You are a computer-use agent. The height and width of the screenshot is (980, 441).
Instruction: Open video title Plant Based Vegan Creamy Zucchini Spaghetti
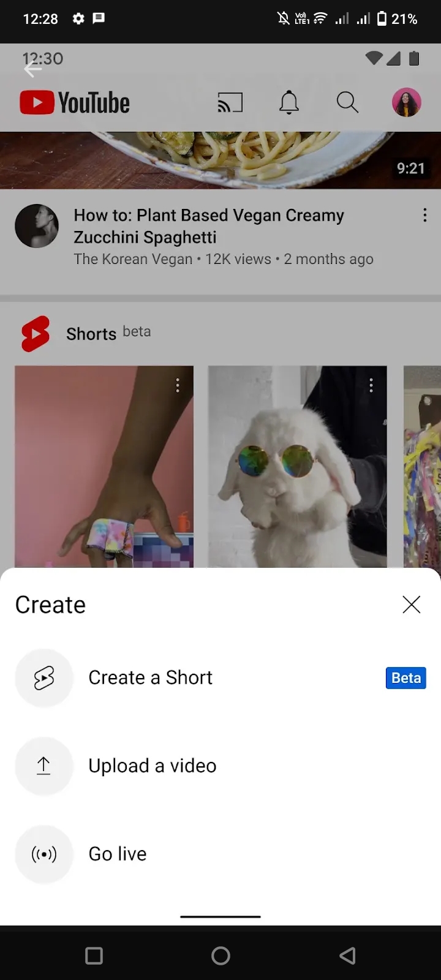[x=209, y=226]
